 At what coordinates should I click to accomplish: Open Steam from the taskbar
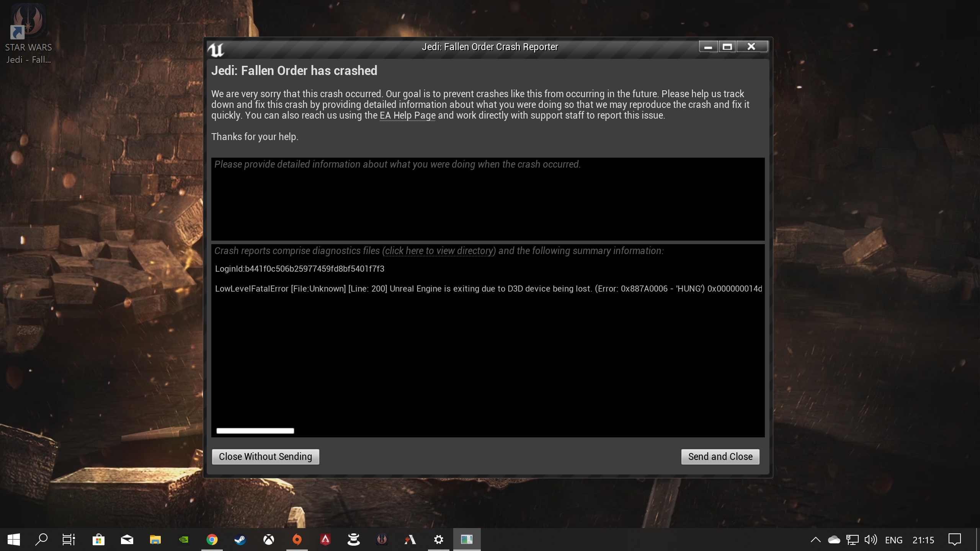tap(240, 540)
